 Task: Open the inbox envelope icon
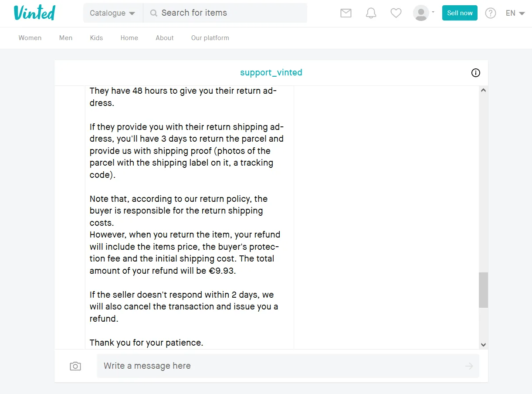coord(346,13)
